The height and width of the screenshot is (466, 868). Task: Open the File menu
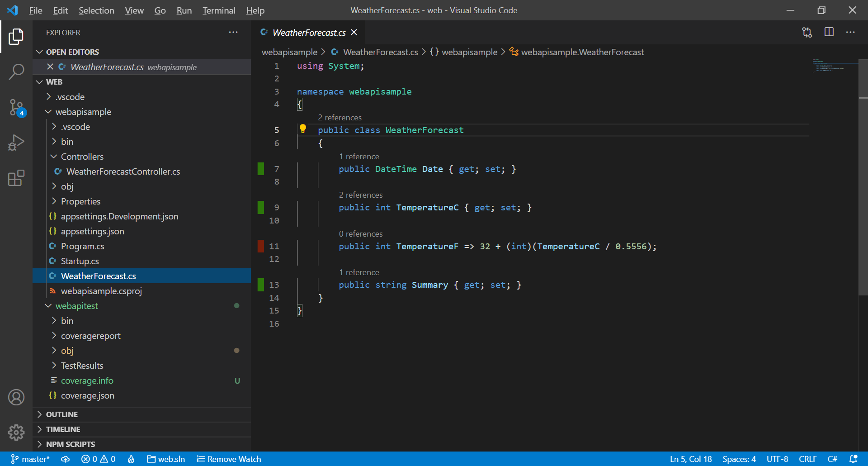[36, 10]
